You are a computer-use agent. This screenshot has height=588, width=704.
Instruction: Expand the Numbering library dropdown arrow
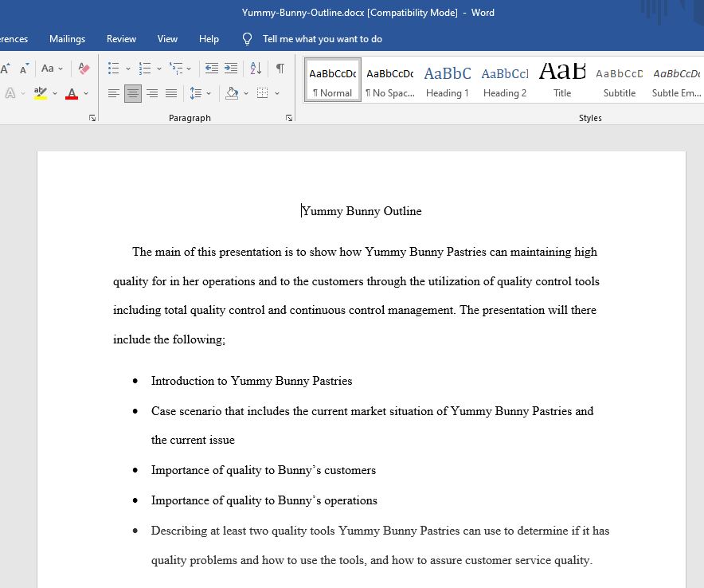click(x=159, y=69)
